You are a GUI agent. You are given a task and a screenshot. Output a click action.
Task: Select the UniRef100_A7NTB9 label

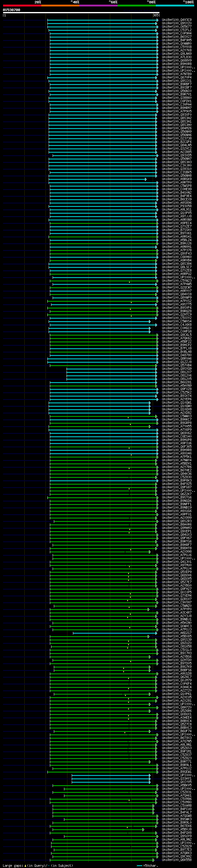pos(176,74)
